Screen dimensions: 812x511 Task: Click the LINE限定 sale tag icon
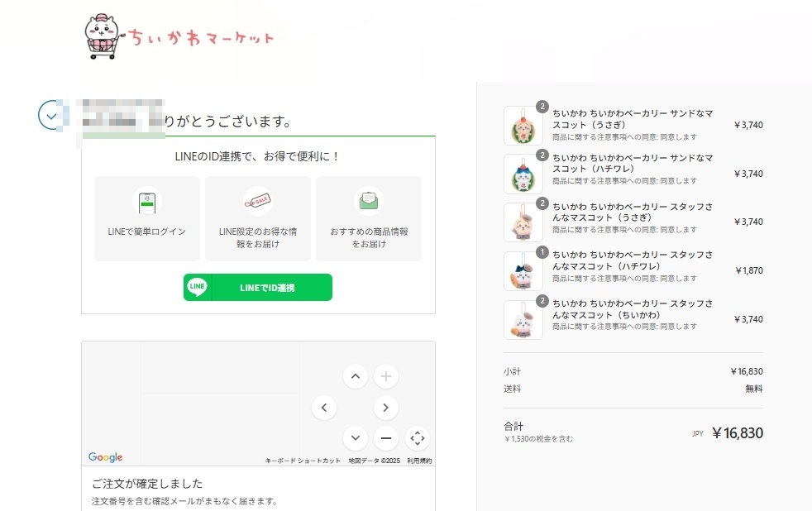coord(258,201)
